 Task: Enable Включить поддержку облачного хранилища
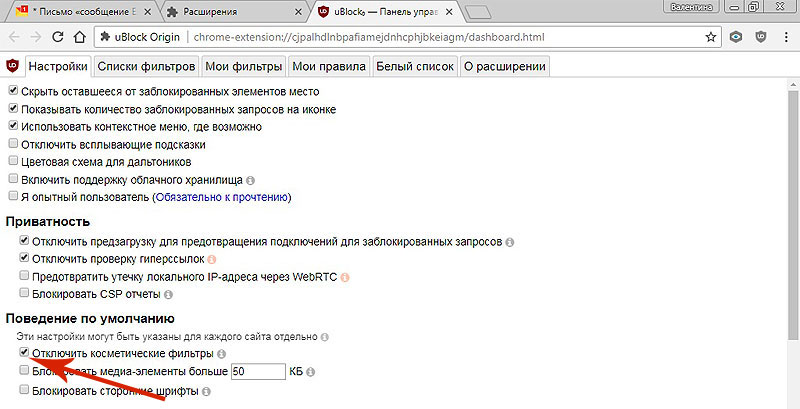13,179
